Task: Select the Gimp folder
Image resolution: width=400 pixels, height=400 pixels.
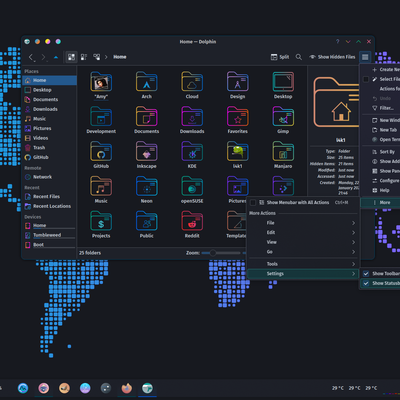Action: (283, 120)
